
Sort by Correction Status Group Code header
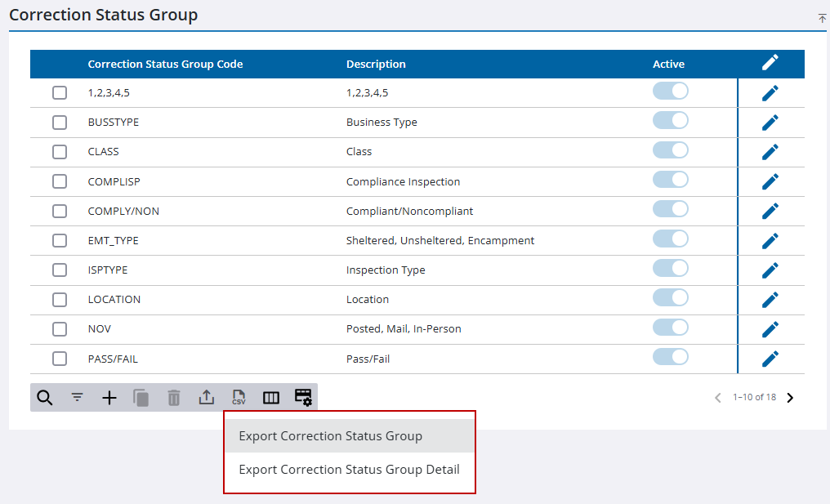165,65
